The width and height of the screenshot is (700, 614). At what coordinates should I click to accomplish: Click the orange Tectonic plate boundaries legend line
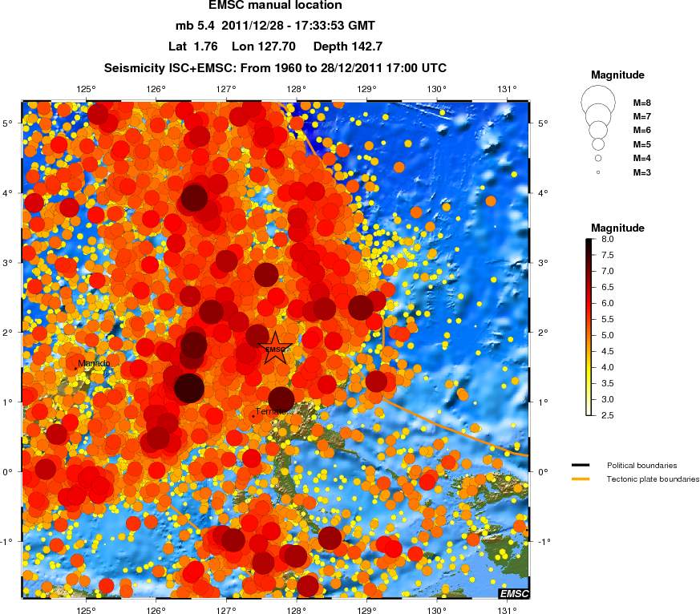click(581, 479)
